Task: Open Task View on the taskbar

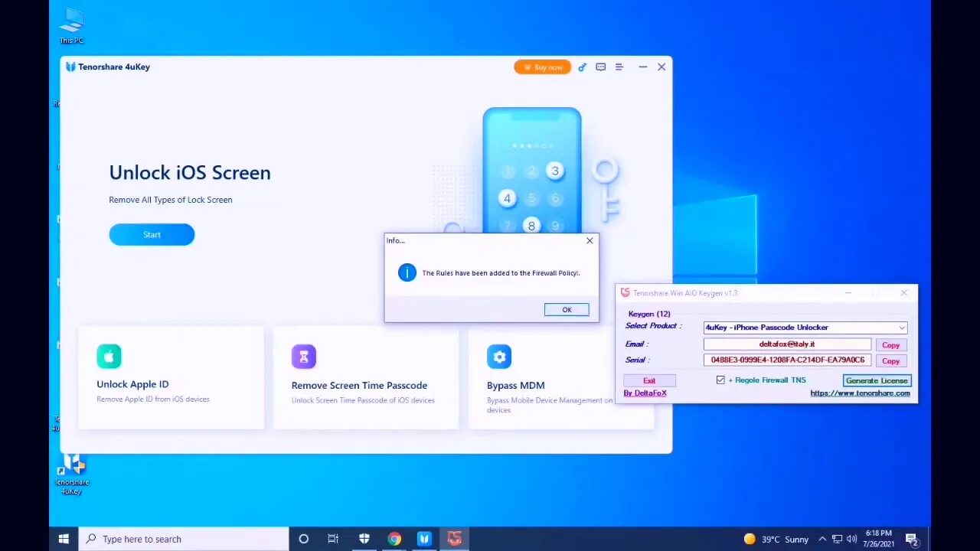Action: (x=333, y=539)
